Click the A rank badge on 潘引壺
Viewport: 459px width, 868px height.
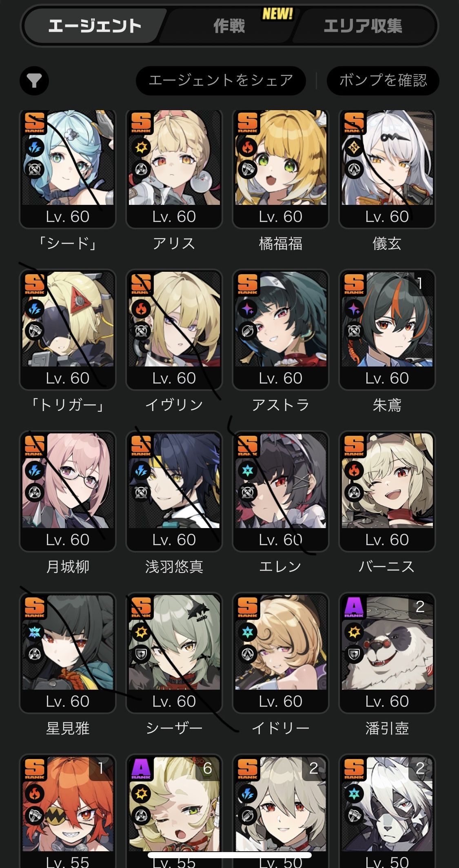coord(354,607)
